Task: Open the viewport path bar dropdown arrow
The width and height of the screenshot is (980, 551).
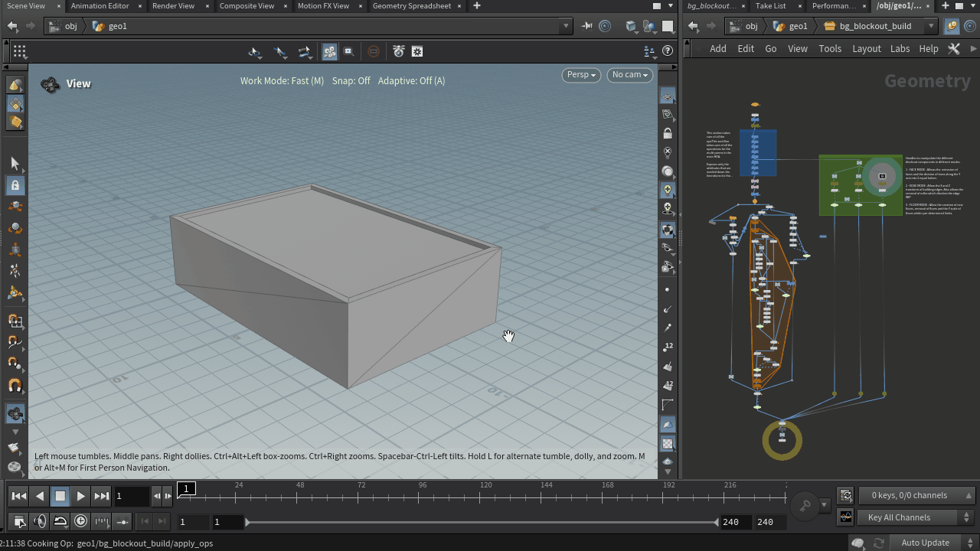Action: (x=567, y=26)
